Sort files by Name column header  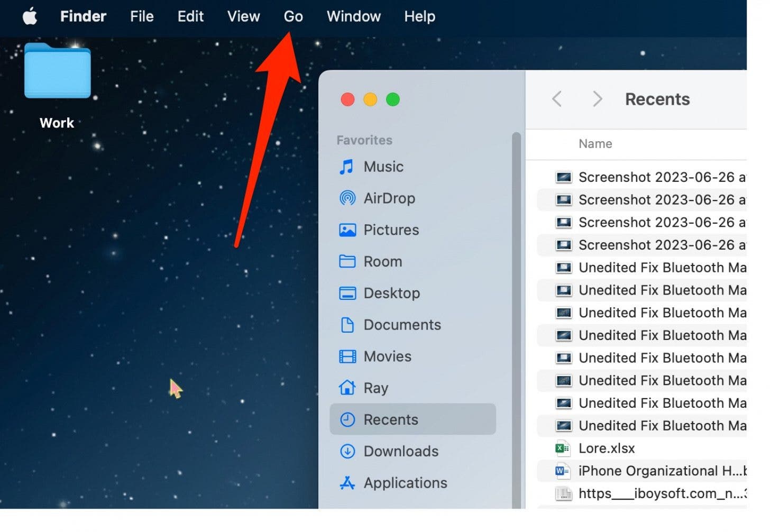point(595,144)
